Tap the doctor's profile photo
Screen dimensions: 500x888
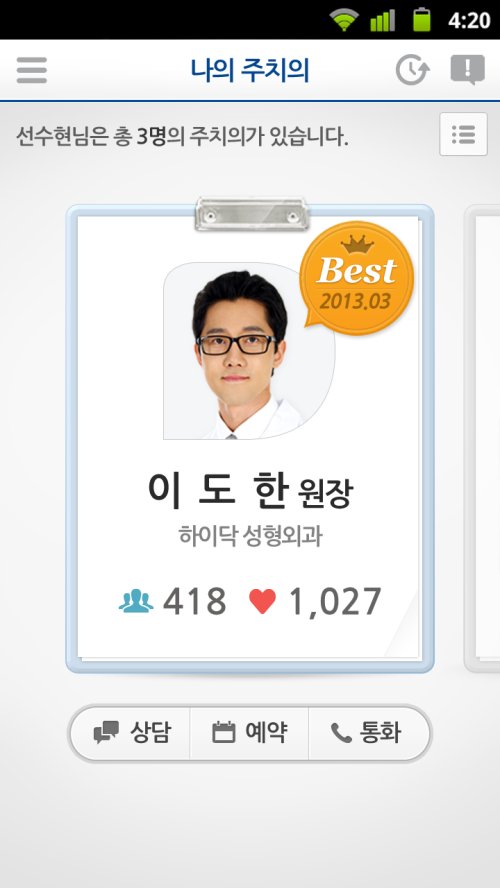click(249, 351)
